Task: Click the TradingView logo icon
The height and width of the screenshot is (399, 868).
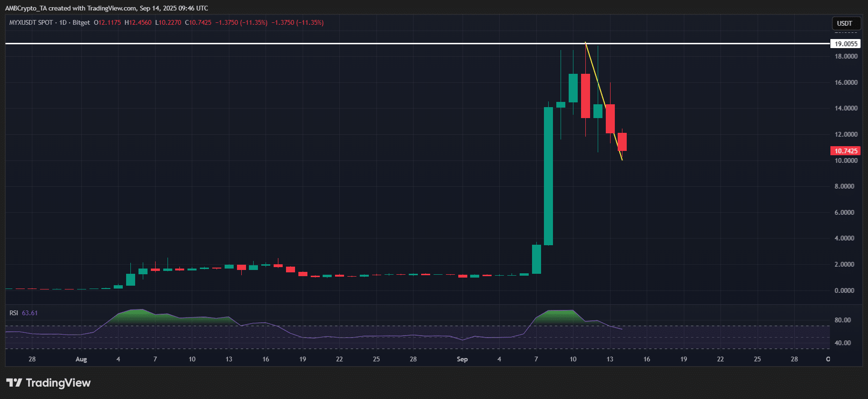Action: point(14,383)
